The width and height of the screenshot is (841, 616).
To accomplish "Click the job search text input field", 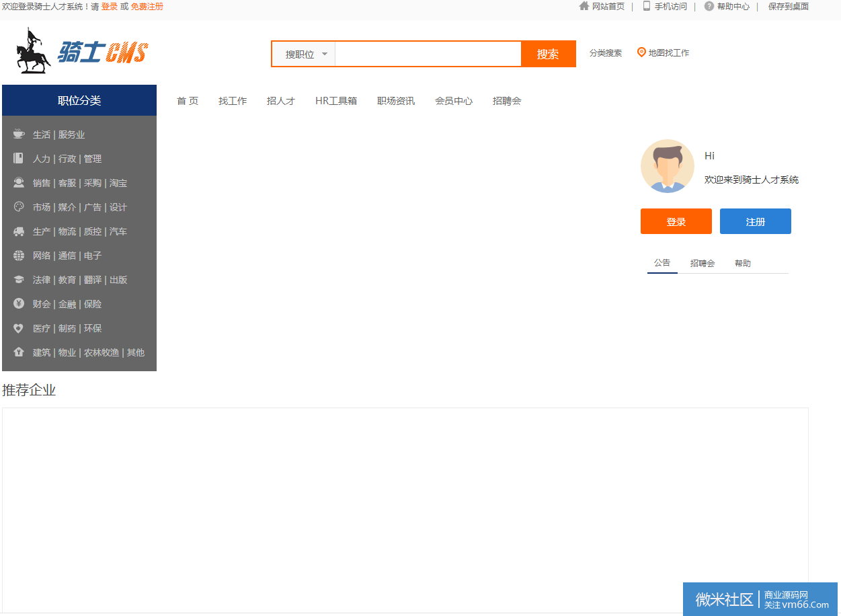I will coord(428,54).
